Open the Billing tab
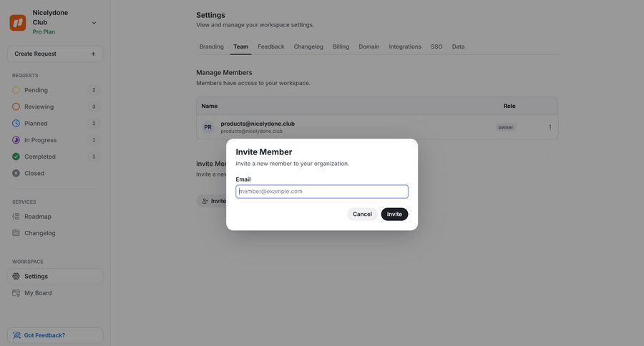The image size is (644, 346). [341, 46]
